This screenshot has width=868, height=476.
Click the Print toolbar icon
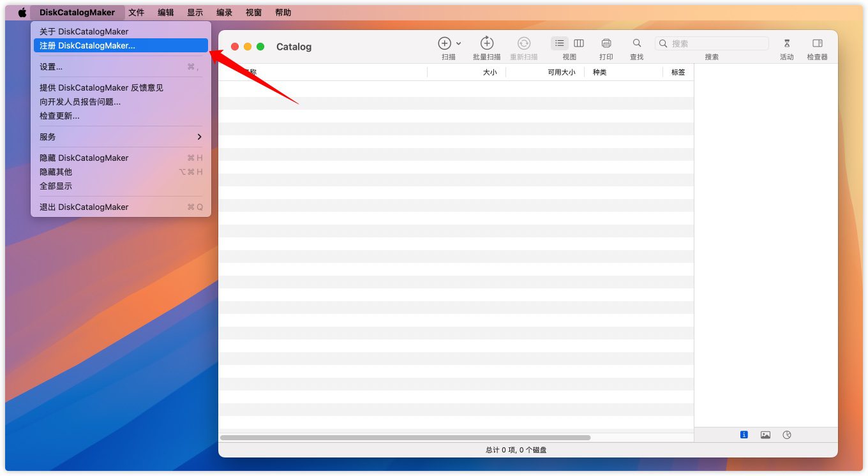(606, 43)
